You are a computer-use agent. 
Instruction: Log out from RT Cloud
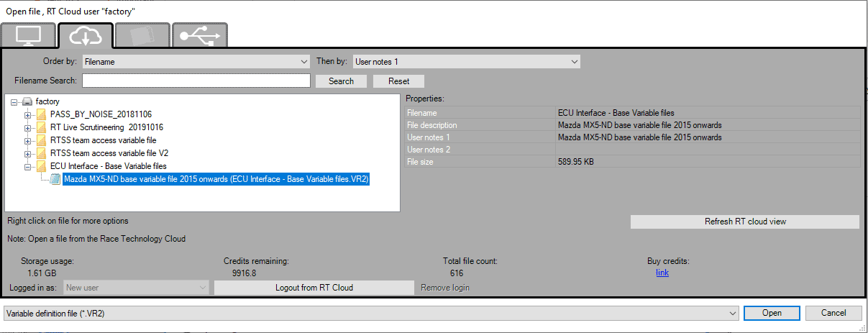point(314,288)
